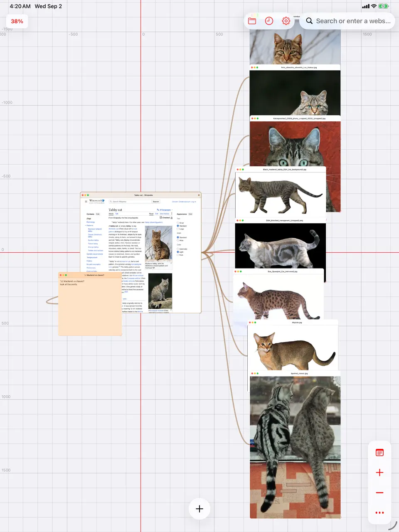Click hide next to Contents heading
This screenshot has height=532, width=399.
tap(98, 214)
